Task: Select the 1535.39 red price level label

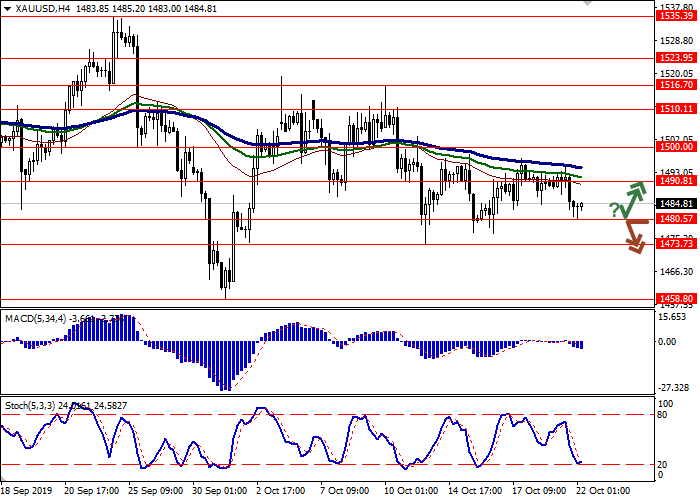Action: click(x=676, y=17)
